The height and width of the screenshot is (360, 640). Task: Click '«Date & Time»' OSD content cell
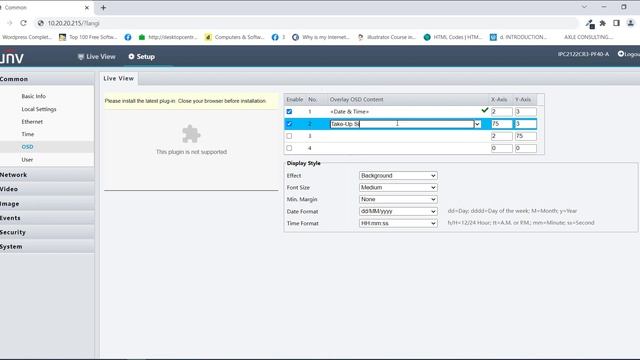(x=349, y=111)
